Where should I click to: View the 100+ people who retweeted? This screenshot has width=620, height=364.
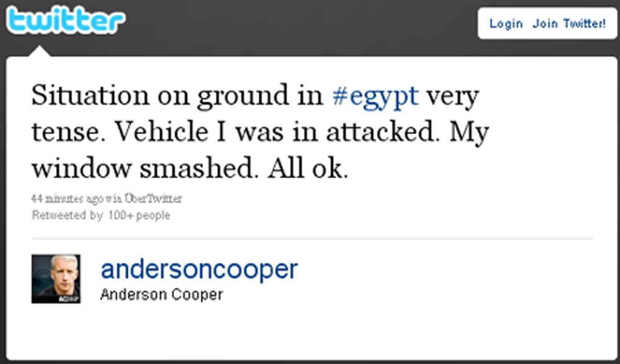tap(138, 215)
